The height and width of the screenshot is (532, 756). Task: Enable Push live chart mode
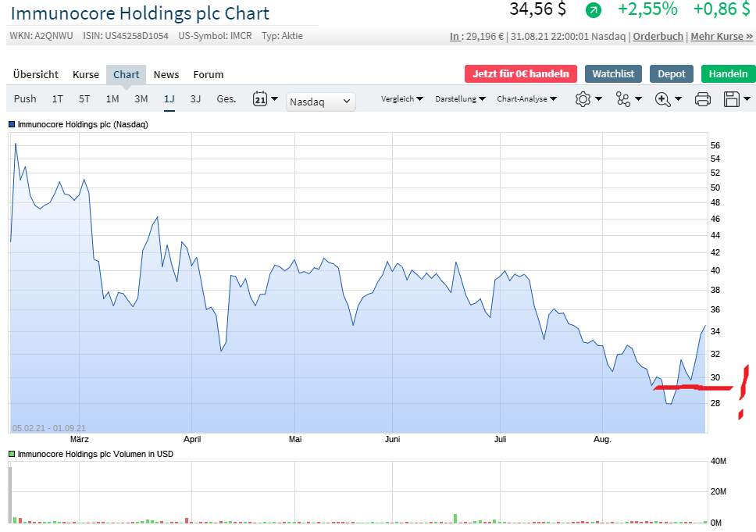[x=25, y=99]
